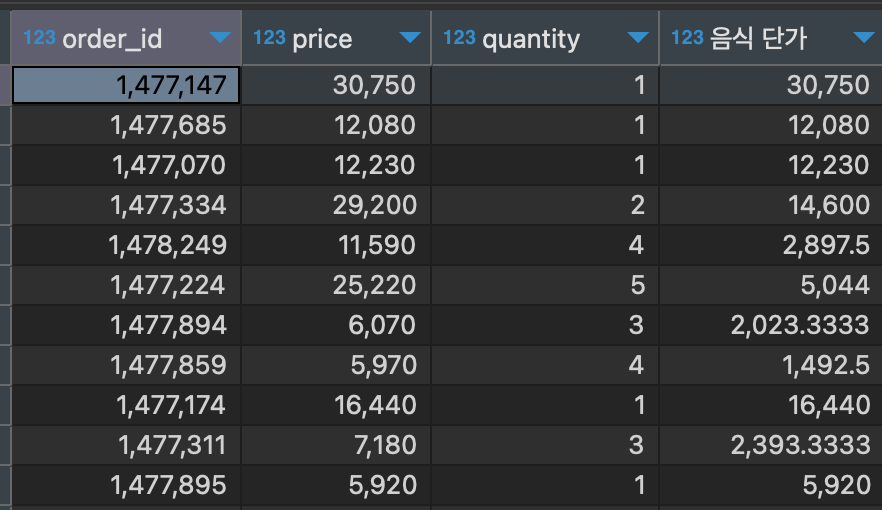The image size is (882, 510).
Task: Click the numeric type icon in order_id header
Action: pyautogui.click(x=39, y=38)
